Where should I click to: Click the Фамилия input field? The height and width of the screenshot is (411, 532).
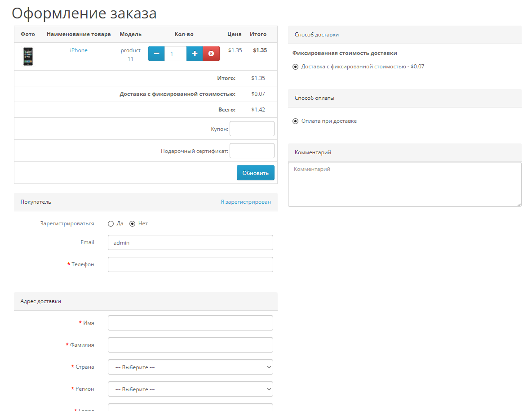pos(190,345)
